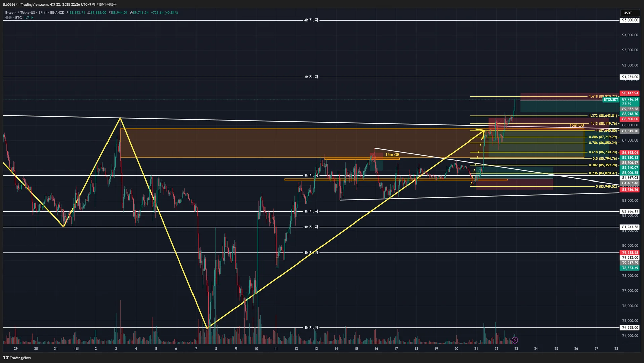
Task: Click the green 85,930.83 price label
Action: click(630, 158)
